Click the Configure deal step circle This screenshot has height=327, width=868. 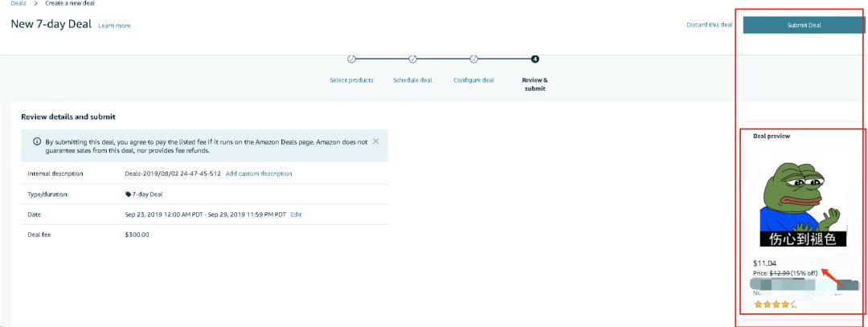tap(474, 59)
